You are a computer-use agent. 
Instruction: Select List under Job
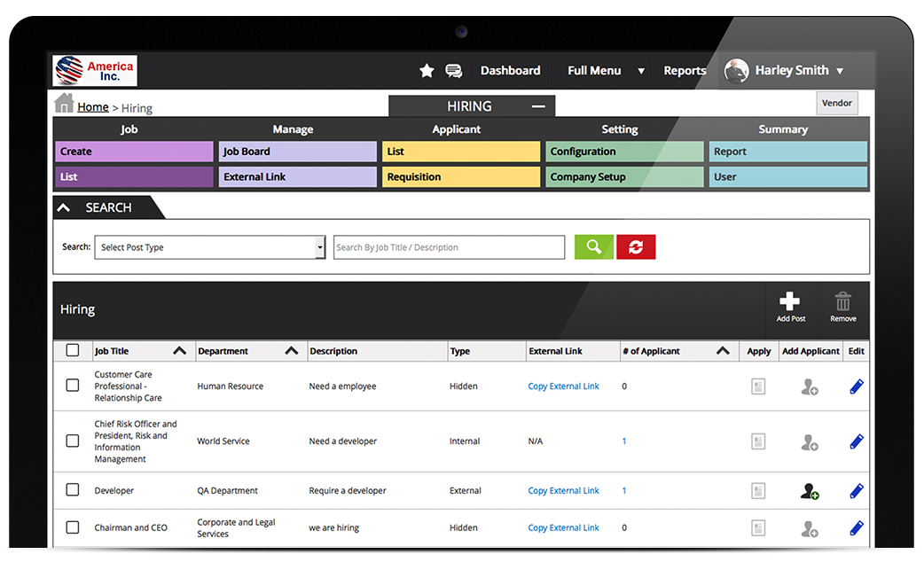click(x=135, y=176)
